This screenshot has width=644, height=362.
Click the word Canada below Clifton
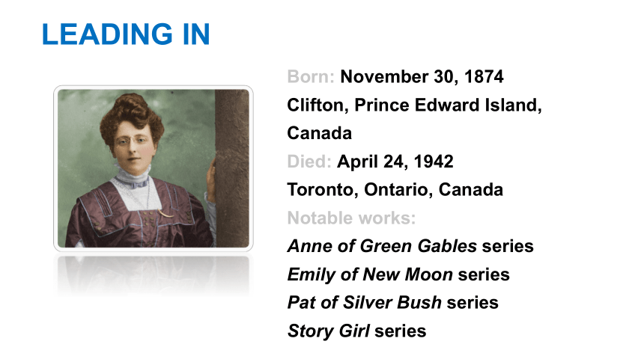click(320, 133)
